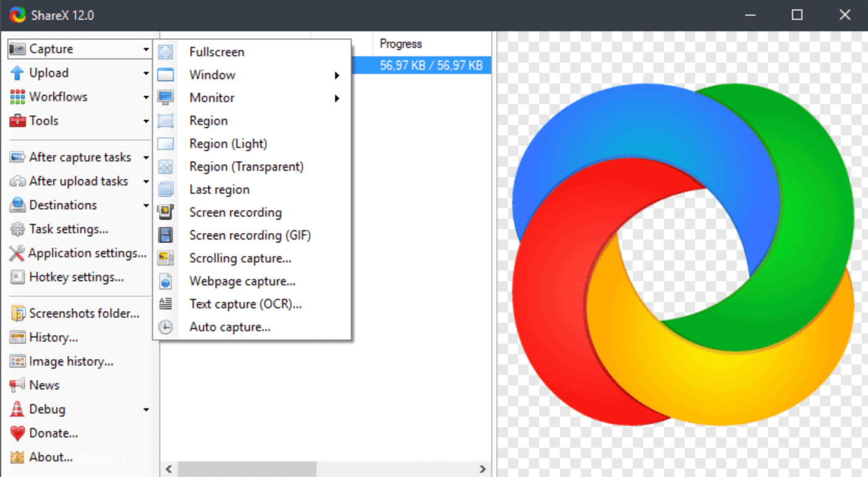Screen dimensions: 868x477
Task: Click the Donate heart icon
Action: pyautogui.click(x=18, y=434)
